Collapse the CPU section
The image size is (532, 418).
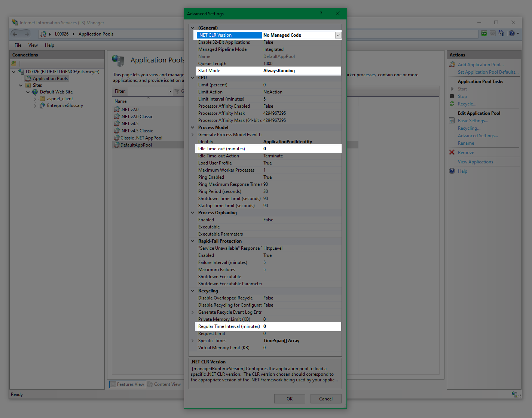click(193, 78)
